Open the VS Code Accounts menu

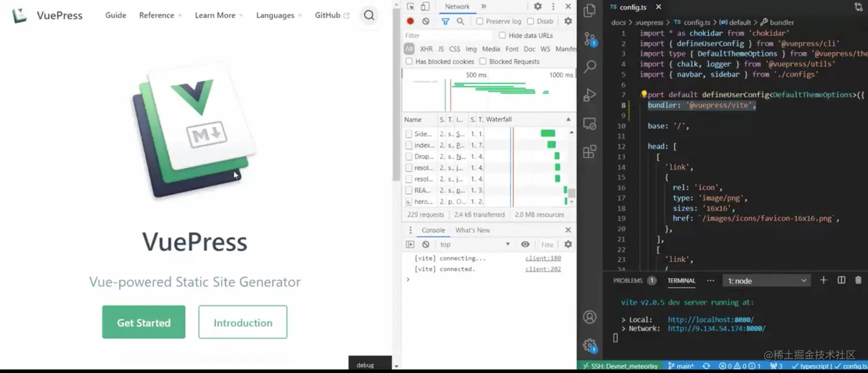[x=590, y=317]
